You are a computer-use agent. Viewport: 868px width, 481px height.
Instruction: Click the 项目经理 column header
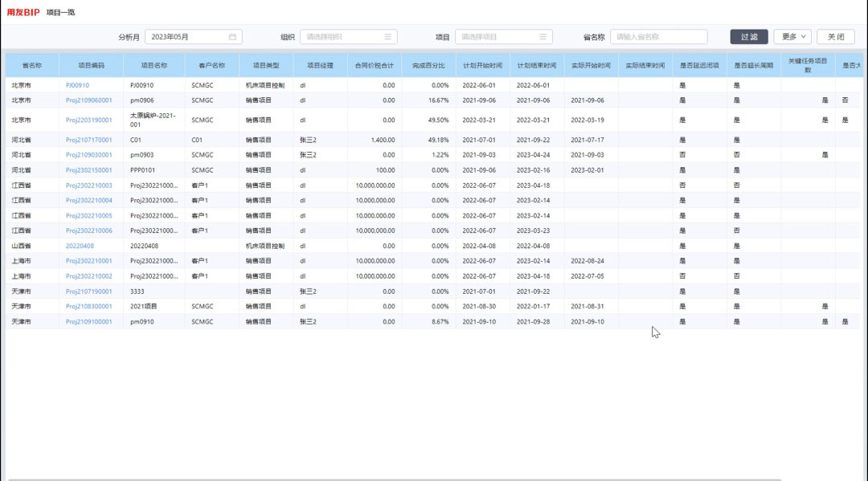tap(321, 65)
